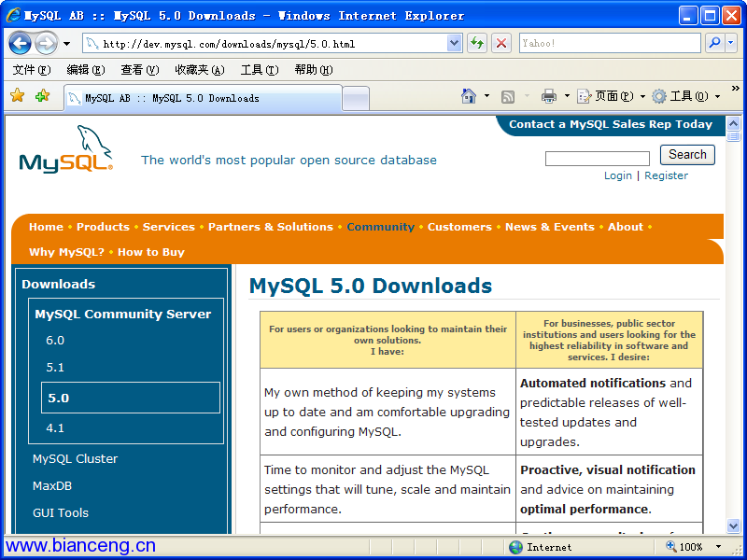Click the MySQL dolphin logo

point(65,148)
